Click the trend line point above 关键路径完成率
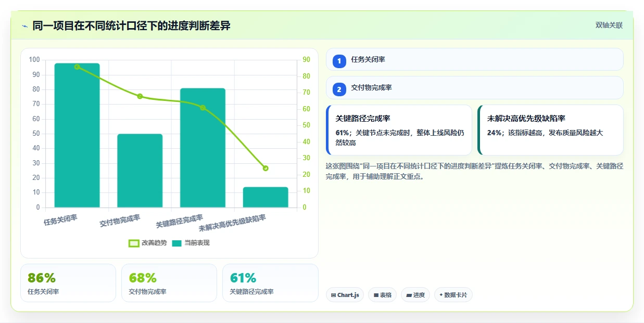Image resolution: width=644 pixels, height=323 pixels. tap(203, 108)
